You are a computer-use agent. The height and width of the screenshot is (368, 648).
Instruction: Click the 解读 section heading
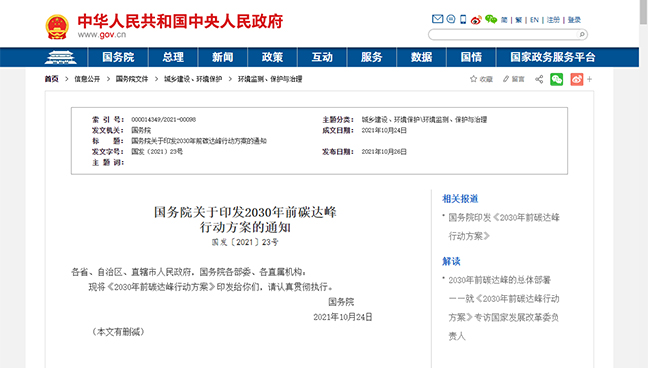(x=451, y=261)
